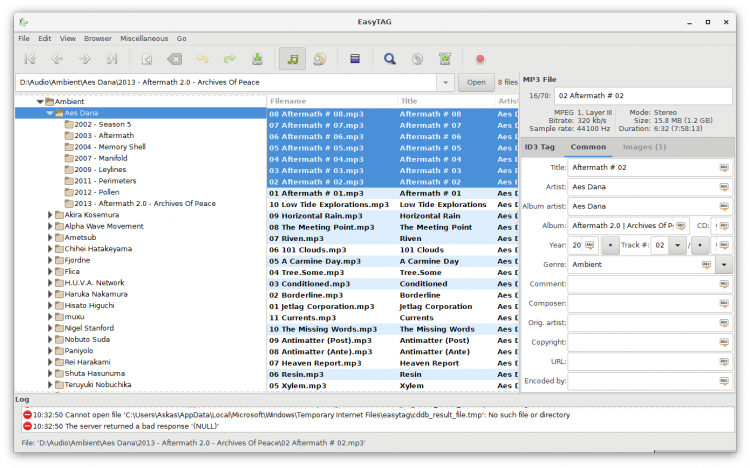Open the Genre dropdown arrow
This screenshot has width=750, height=468.
tap(724, 265)
